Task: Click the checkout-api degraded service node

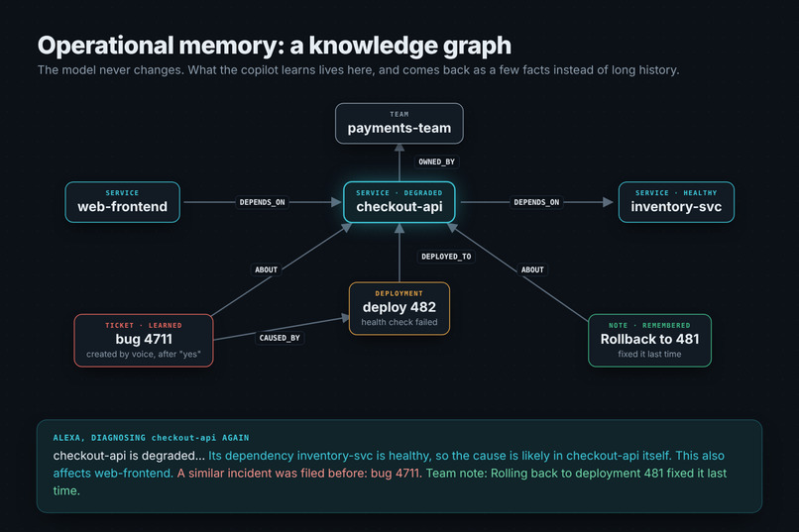Action: pyautogui.click(x=399, y=202)
